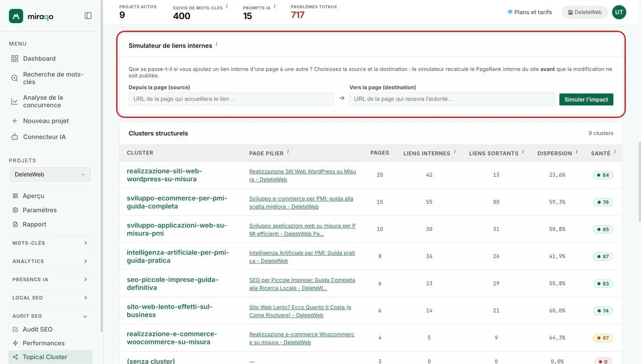Image resolution: width=641 pixels, height=364 pixels.
Task: Click the Audit SEO checkbox icon
Action: point(15,329)
